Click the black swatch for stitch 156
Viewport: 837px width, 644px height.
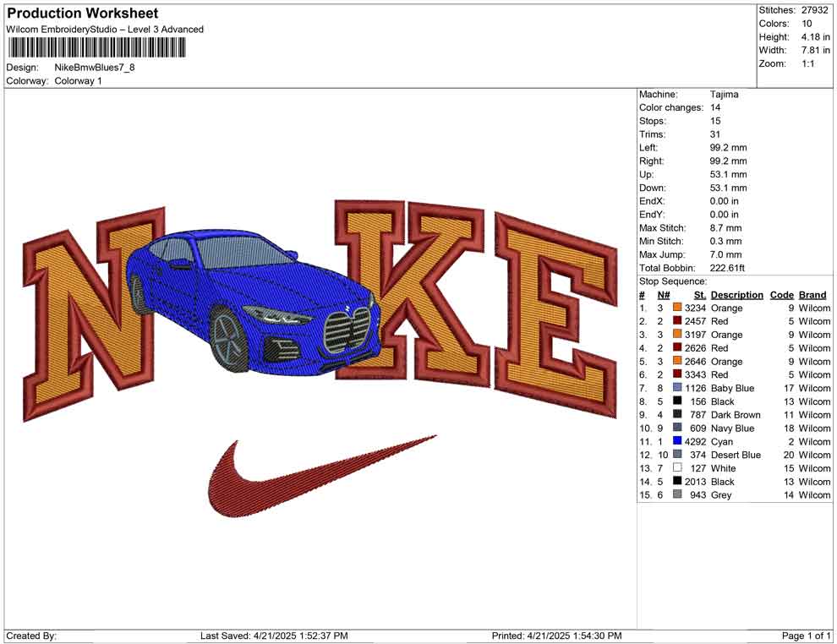click(677, 401)
